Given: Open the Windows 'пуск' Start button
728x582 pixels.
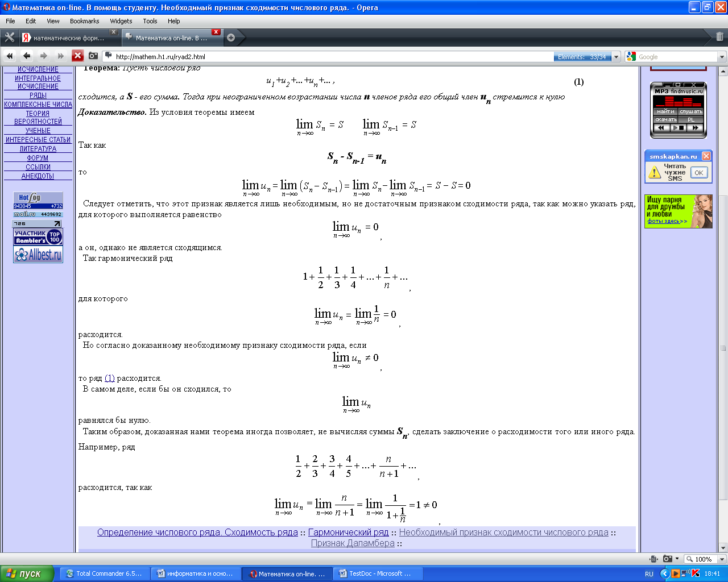Looking at the screenshot, I should click(x=27, y=574).
